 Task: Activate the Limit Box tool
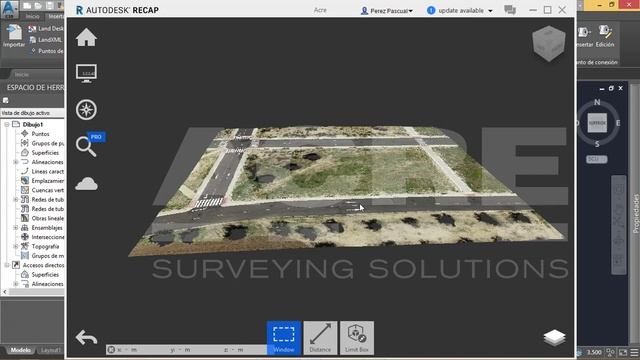(357, 338)
